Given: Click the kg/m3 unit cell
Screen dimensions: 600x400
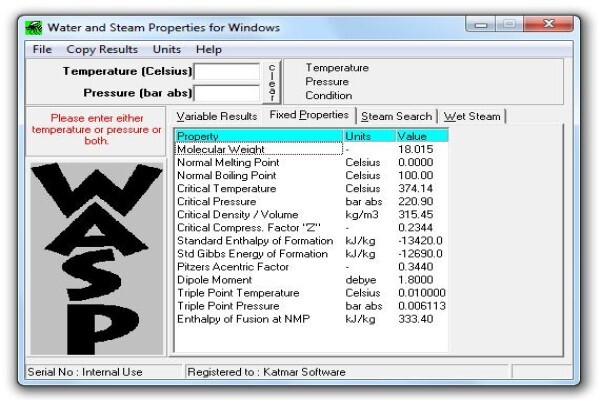Looking at the screenshot, I should [x=362, y=214].
